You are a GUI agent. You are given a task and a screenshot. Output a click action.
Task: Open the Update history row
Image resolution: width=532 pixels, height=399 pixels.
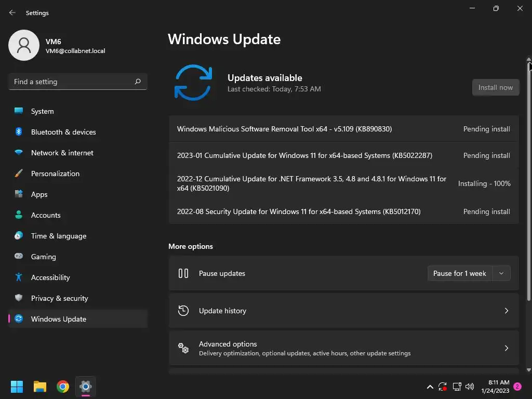coord(344,311)
